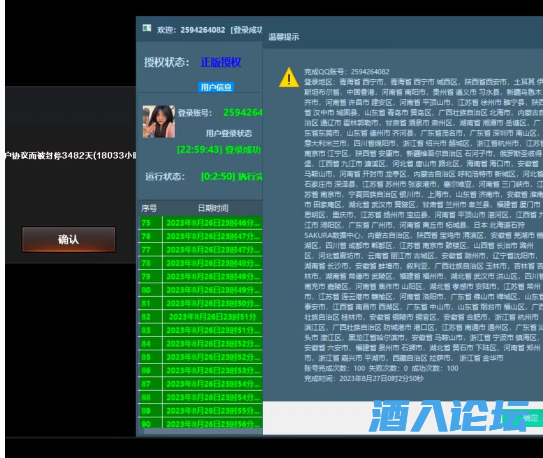Image resolution: width=543 pixels, height=458 pixels.
Task: Select table row number 81
Action: 201,303
